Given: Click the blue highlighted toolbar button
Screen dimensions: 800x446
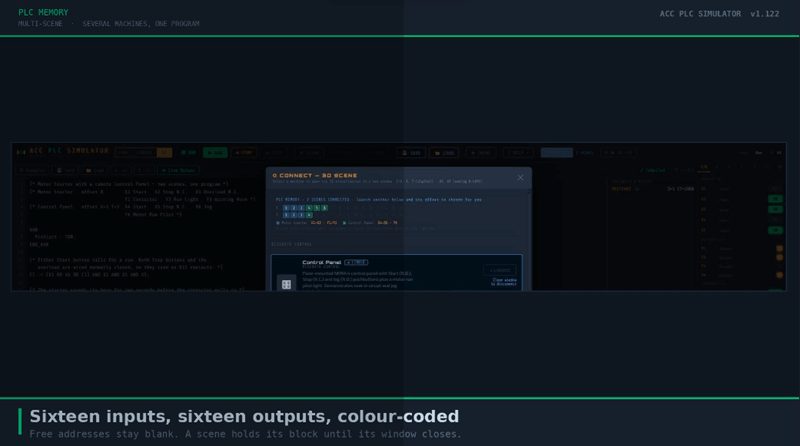Looking at the screenshot, I should 557,153.
